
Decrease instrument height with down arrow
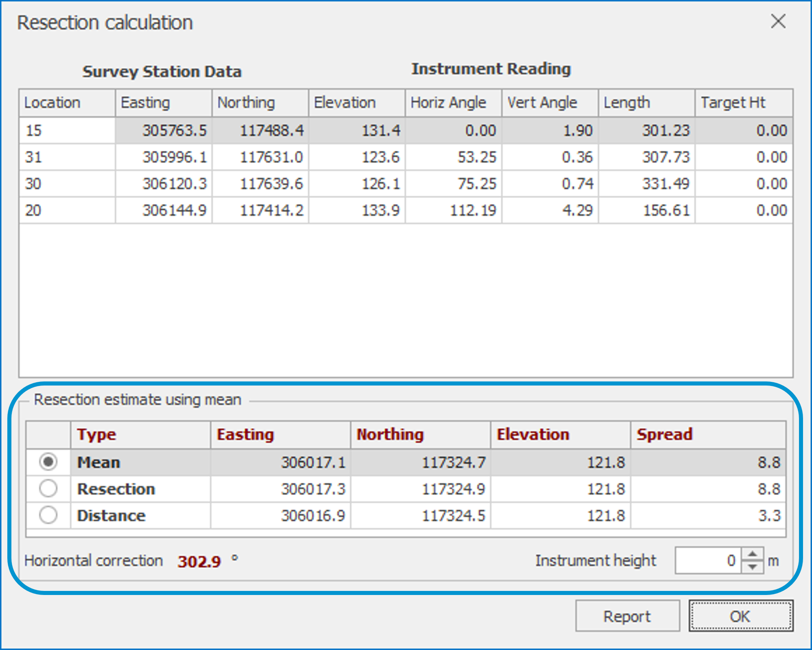point(753,567)
